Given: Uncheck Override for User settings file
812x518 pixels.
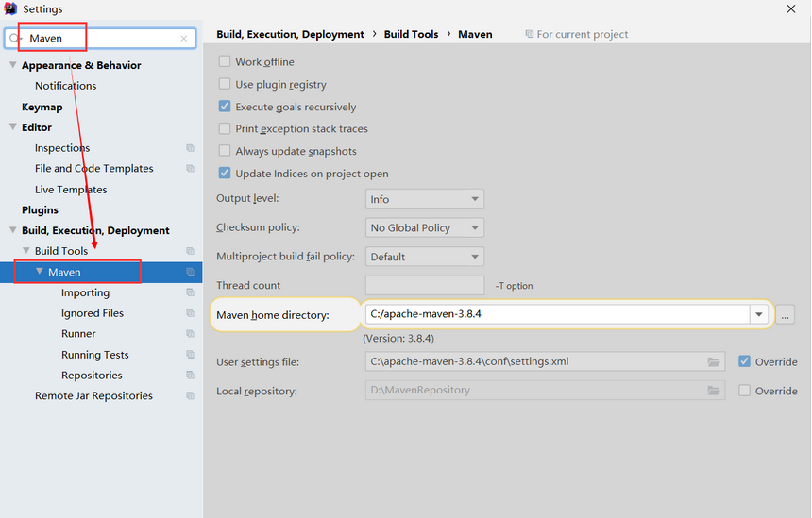Looking at the screenshot, I should pos(744,361).
